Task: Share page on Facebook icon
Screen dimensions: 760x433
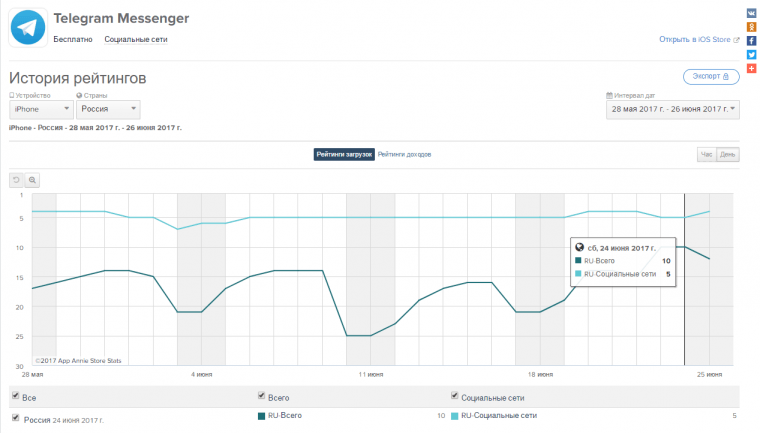Action: 751,41
